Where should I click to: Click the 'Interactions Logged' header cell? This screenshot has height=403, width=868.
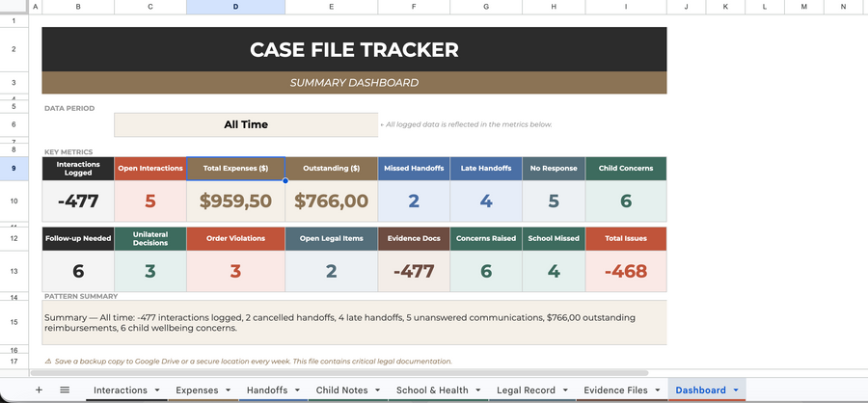78,169
